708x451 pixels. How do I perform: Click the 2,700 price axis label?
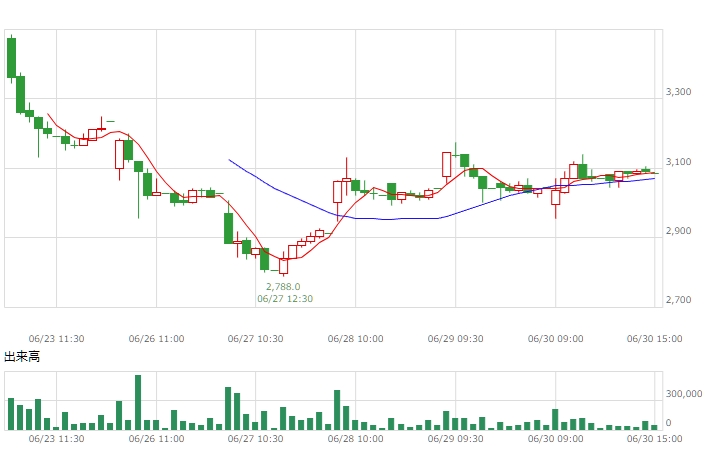[x=679, y=300]
